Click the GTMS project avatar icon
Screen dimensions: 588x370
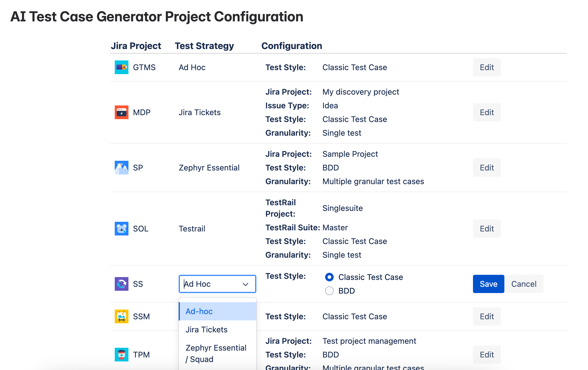121,67
